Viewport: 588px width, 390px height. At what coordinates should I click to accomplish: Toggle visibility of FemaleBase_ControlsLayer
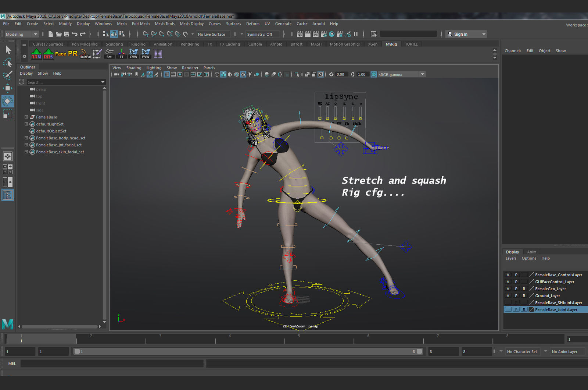point(508,275)
